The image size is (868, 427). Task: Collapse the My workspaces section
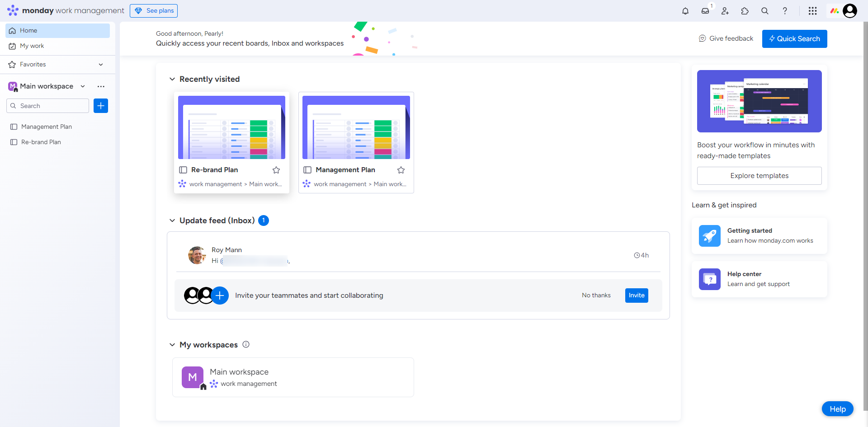click(172, 345)
